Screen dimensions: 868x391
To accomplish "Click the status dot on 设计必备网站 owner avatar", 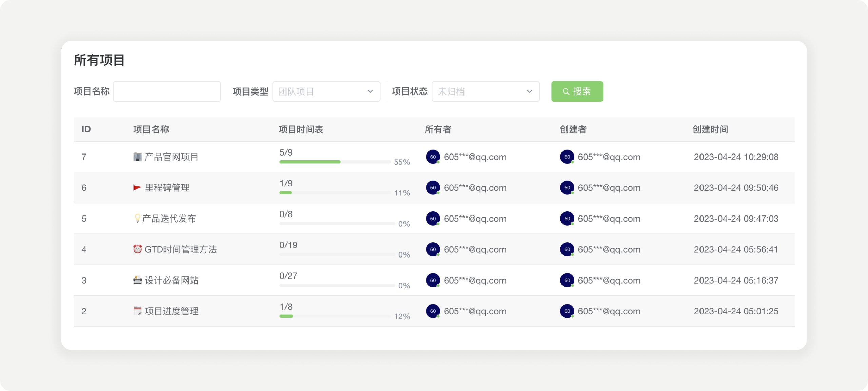I will click(438, 286).
